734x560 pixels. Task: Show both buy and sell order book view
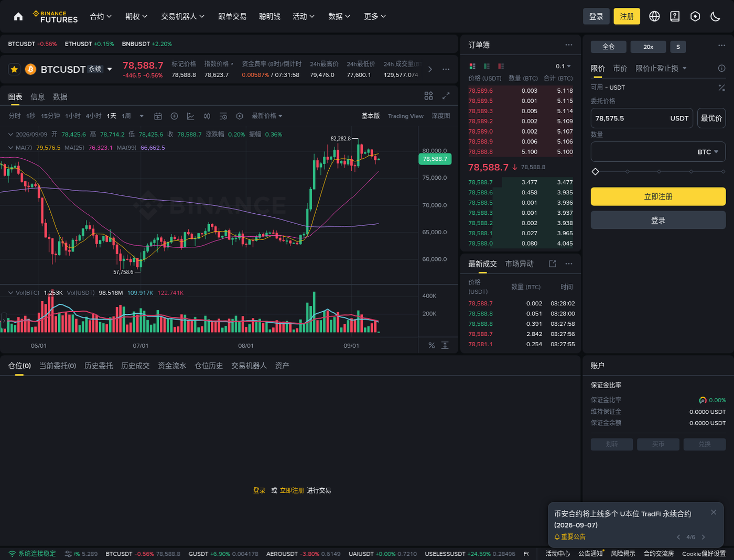click(472, 66)
